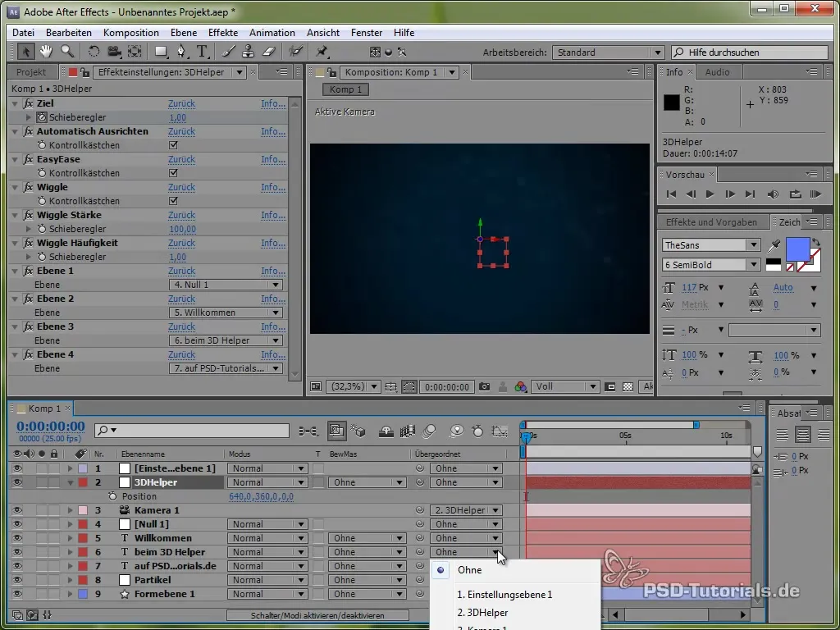The image size is (840, 630).
Task: Select the Brush tool
Action: 229,52
